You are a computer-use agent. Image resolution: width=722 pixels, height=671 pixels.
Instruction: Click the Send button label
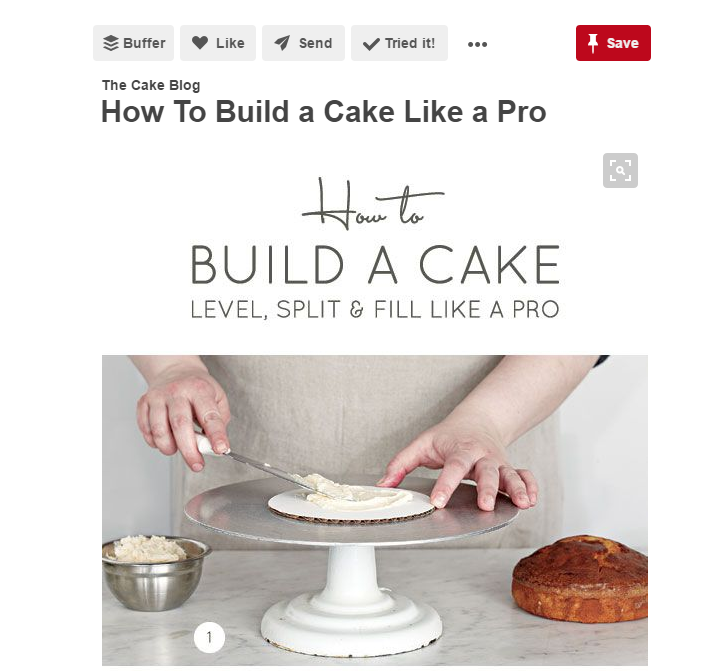(x=315, y=43)
